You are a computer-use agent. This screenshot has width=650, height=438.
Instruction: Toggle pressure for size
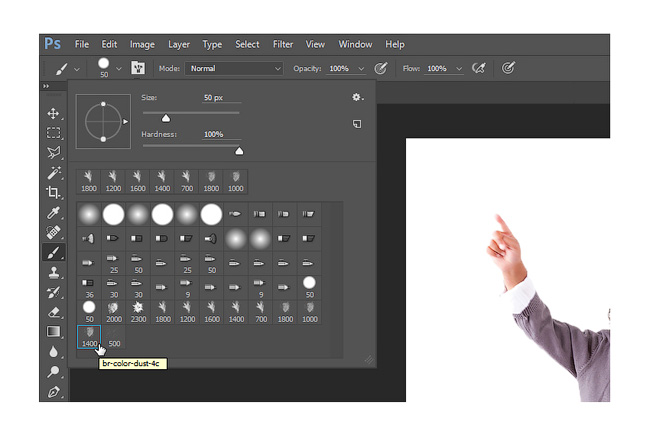508,68
